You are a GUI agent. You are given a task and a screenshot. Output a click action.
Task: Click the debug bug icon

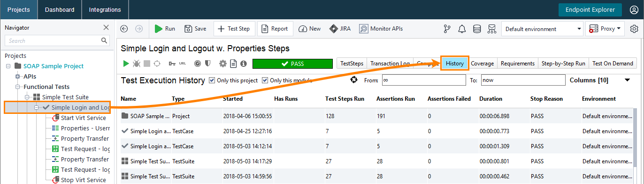pos(137,63)
